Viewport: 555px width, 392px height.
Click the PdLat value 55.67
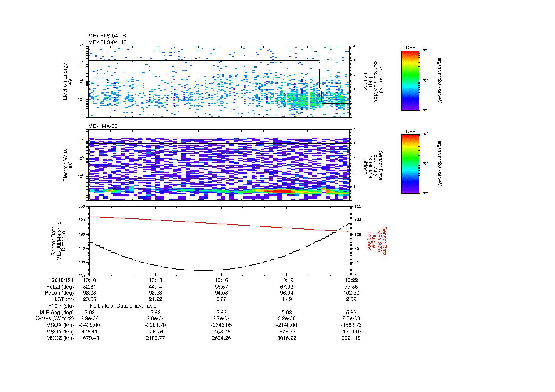(221, 287)
